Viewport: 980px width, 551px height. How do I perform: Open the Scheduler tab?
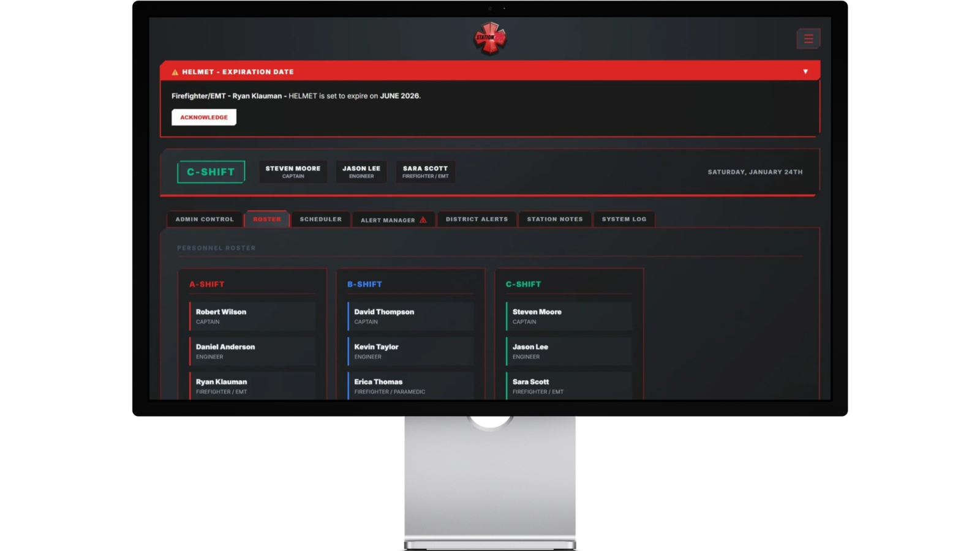tap(320, 219)
